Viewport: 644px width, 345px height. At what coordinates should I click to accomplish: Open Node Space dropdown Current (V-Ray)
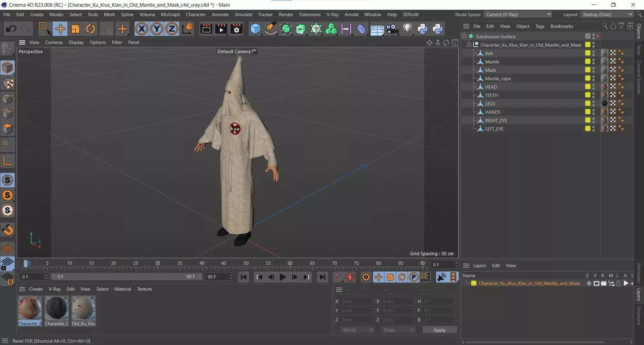pos(518,14)
